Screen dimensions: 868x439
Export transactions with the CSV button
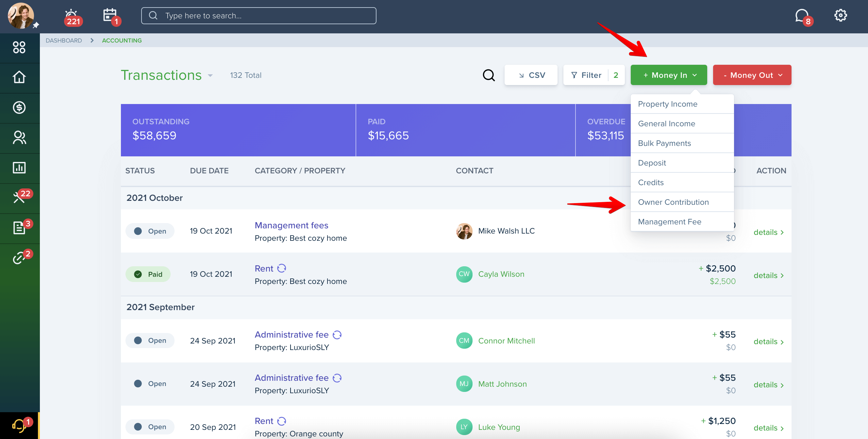click(x=531, y=75)
